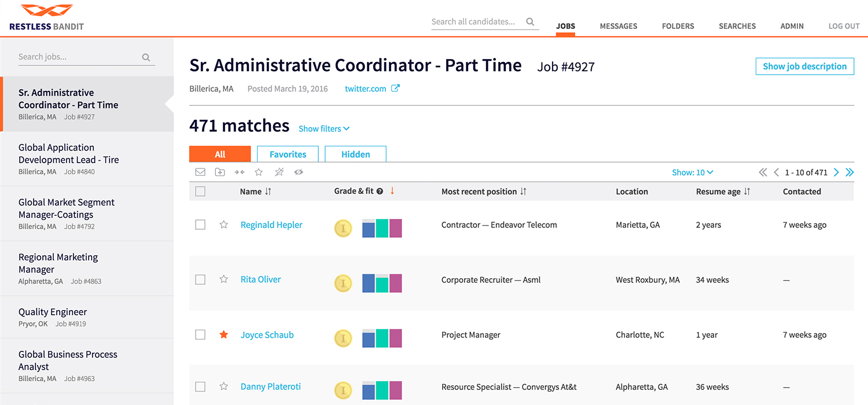This screenshot has height=405, width=868.
Task: Check the select-all checkbox in table header
Action: point(200,192)
